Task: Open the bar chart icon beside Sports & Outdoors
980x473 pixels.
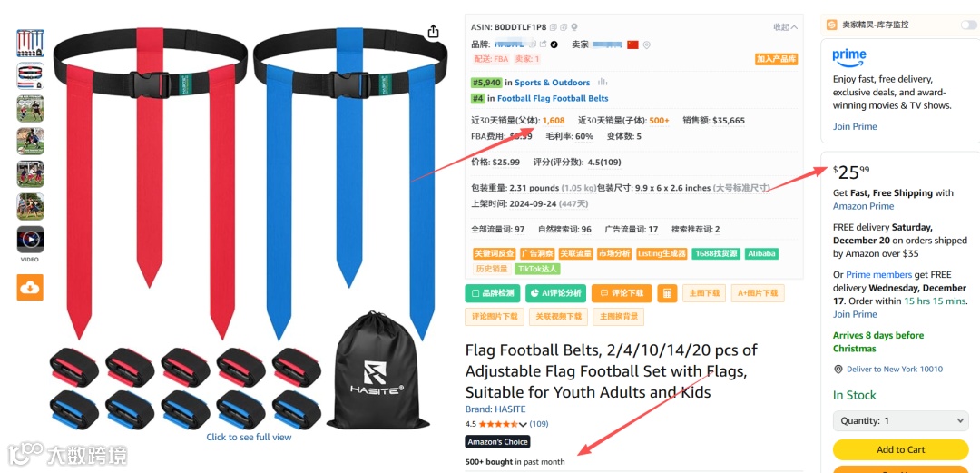Action: 603,83
